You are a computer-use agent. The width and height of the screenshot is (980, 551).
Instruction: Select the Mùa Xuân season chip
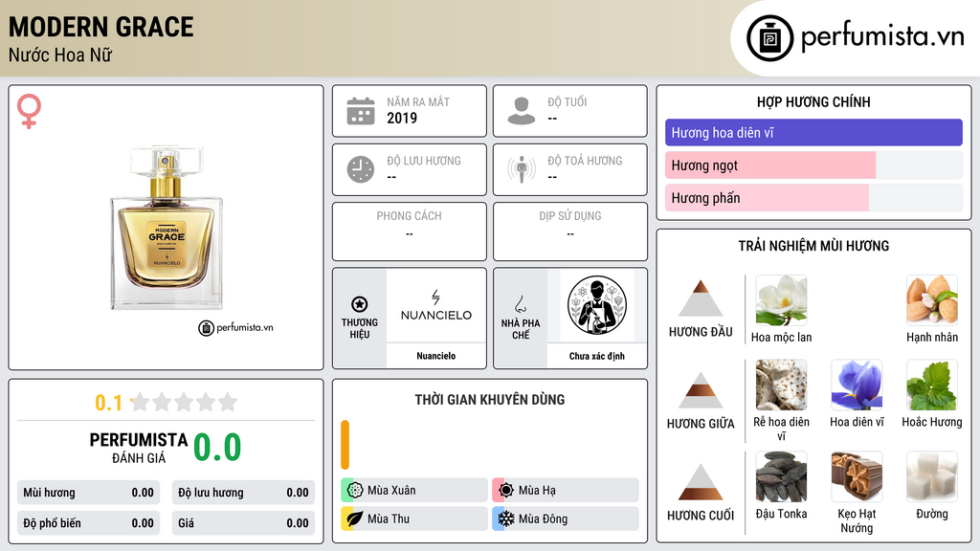(414, 490)
